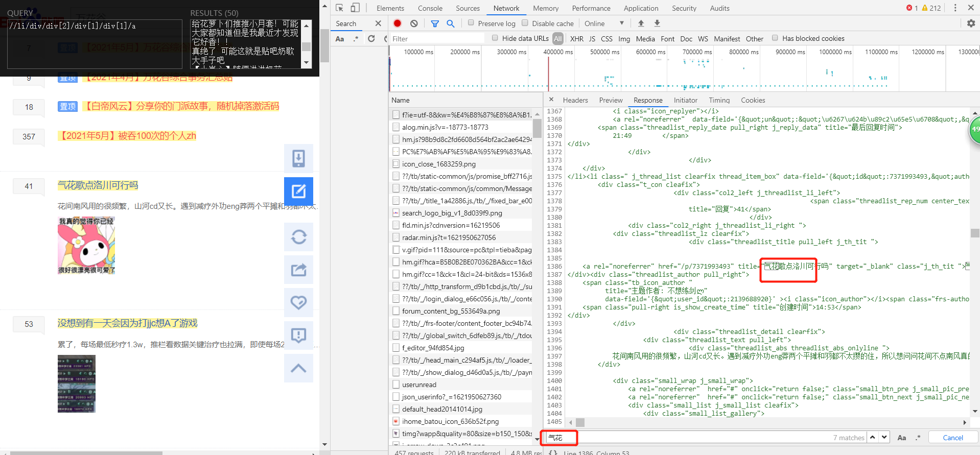Toggle match case in response search bar
This screenshot has width=980, height=455.
(902, 438)
